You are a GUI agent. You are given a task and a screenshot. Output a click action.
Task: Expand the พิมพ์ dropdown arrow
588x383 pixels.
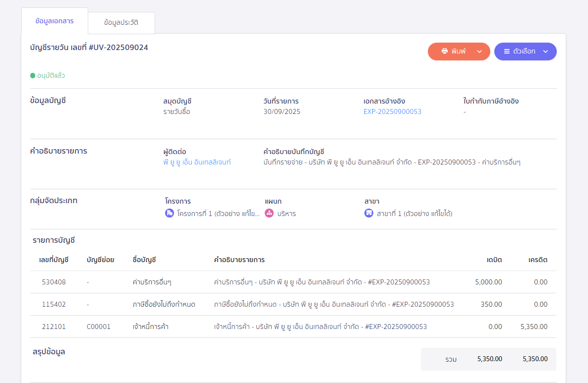479,52
